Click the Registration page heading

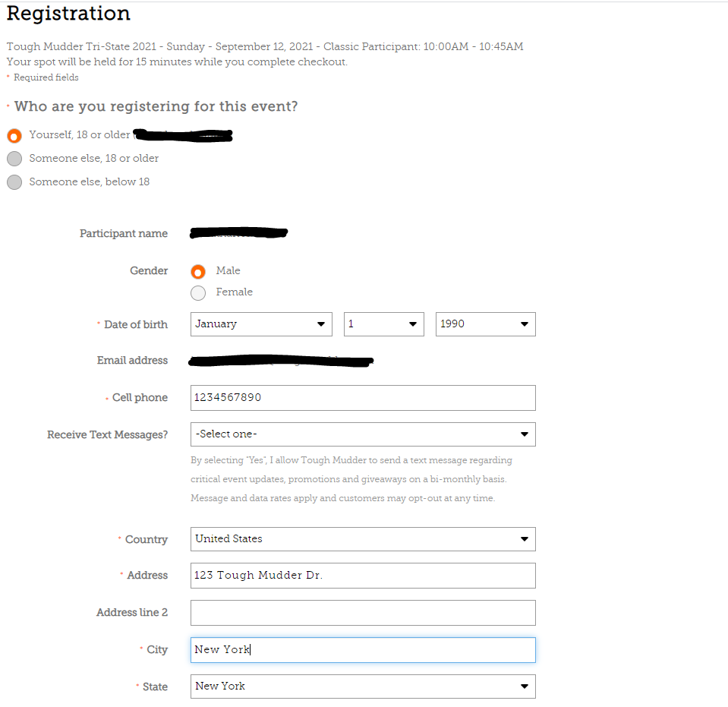click(68, 14)
